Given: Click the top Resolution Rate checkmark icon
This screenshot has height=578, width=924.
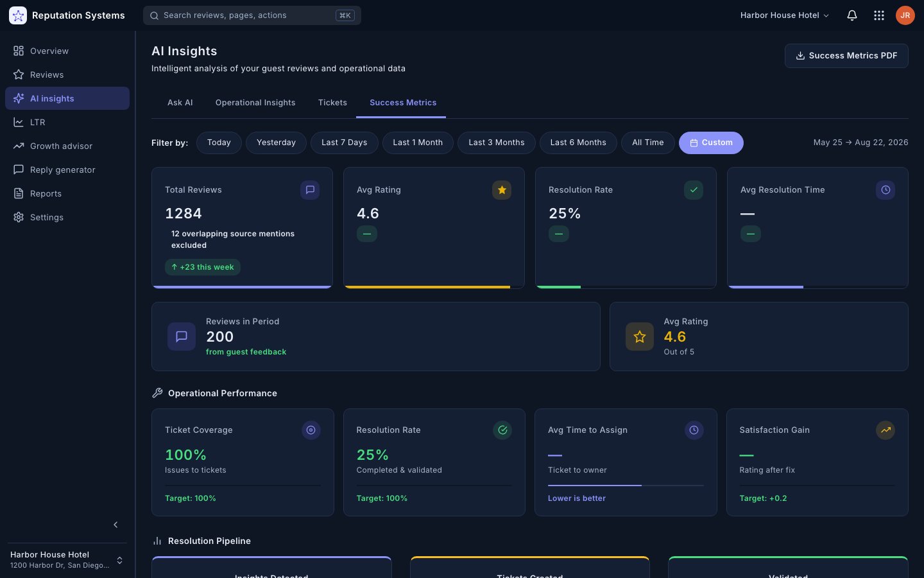Looking at the screenshot, I should click(x=694, y=190).
